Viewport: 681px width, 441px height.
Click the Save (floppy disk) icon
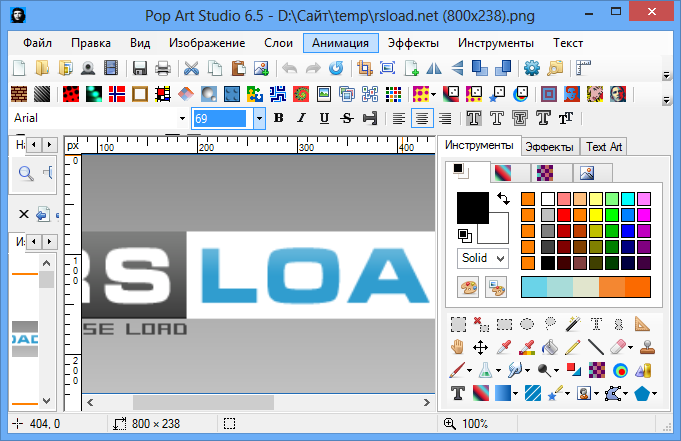pyautogui.click(x=139, y=68)
